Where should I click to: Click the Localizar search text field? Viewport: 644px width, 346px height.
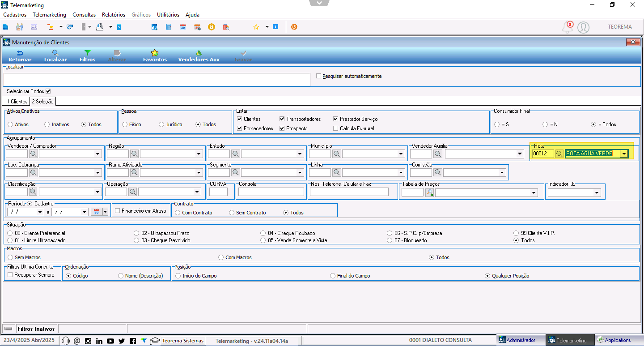pyautogui.click(x=157, y=80)
